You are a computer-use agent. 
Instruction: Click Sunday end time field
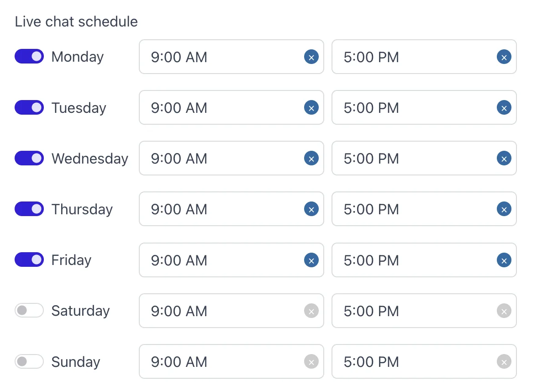[411, 362]
